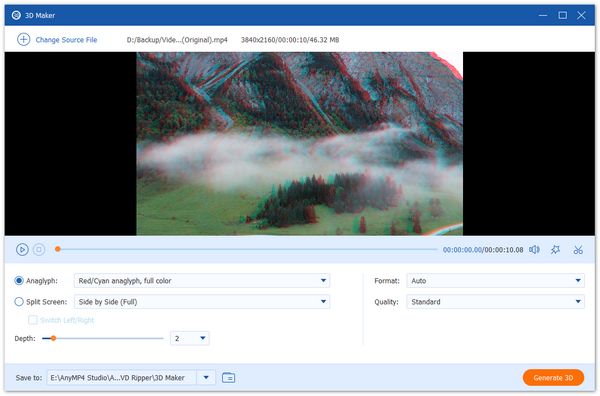
Task: Minimize the 3D Maker window
Action: pos(543,15)
